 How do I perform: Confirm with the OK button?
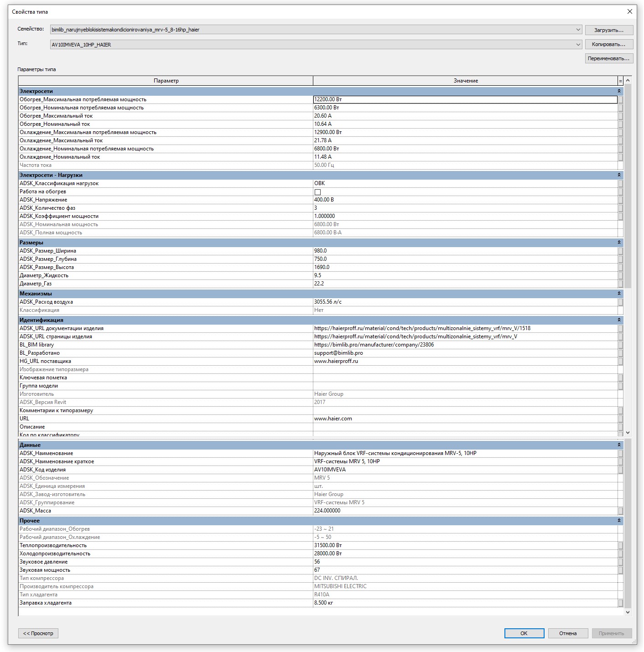(524, 633)
